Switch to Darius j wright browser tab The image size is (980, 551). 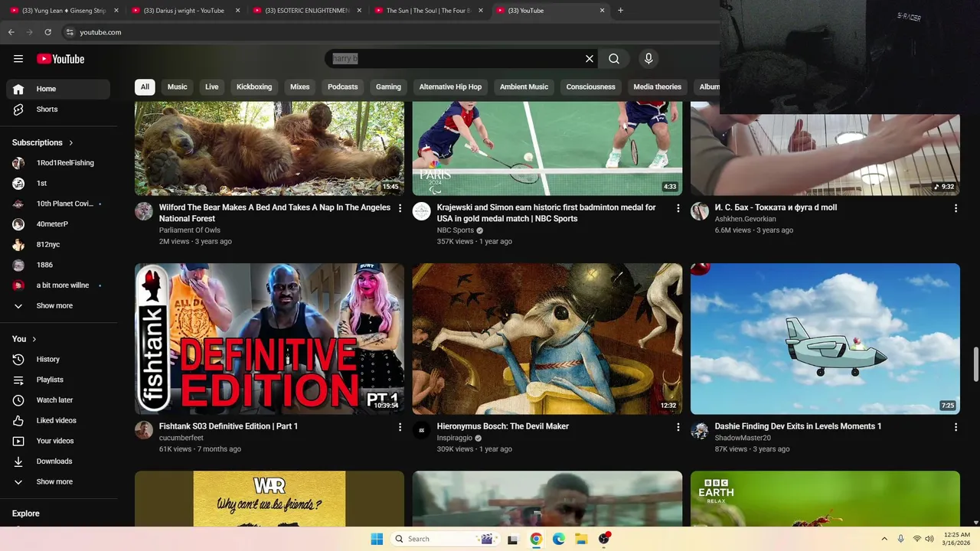184,11
